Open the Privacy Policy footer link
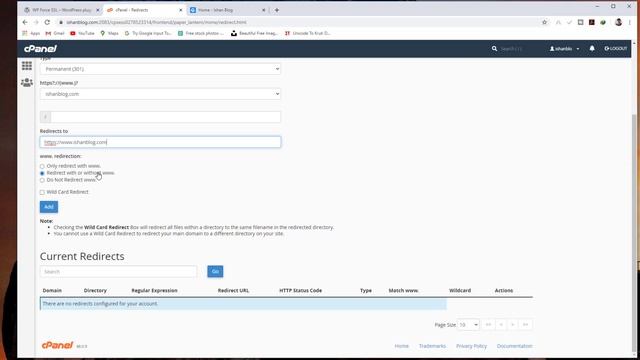This screenshot has width=640, height=360. point(471,346)
